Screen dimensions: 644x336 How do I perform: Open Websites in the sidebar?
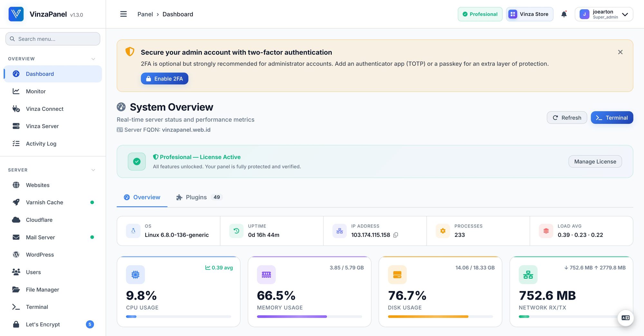click(x=53, y=185)
